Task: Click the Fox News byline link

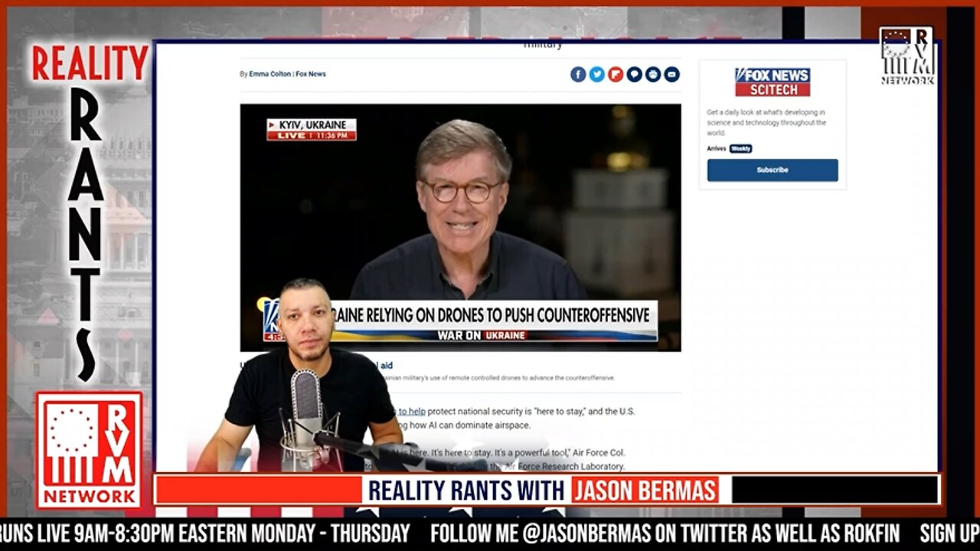Action: [x=311, y=74]
